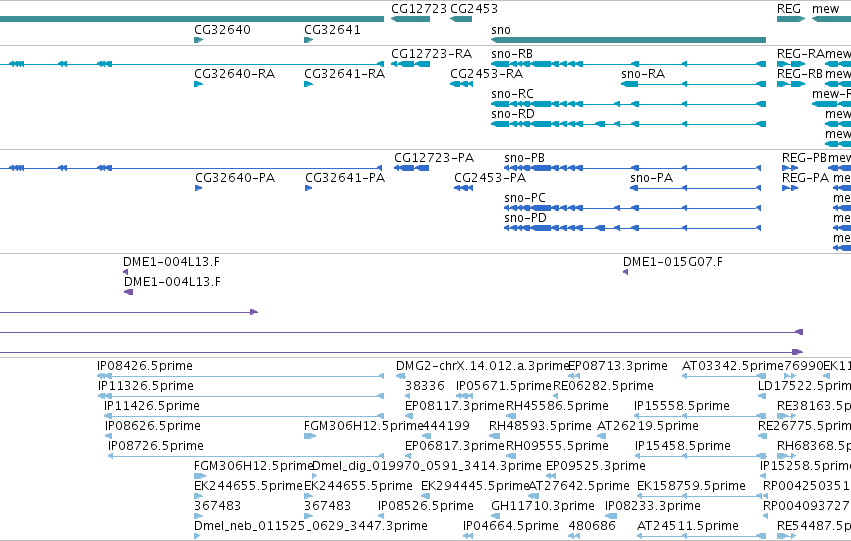Click EST IP11426.5prime
Image resolution: width=851 pixels, height=541 pixels.
point(244,416)
